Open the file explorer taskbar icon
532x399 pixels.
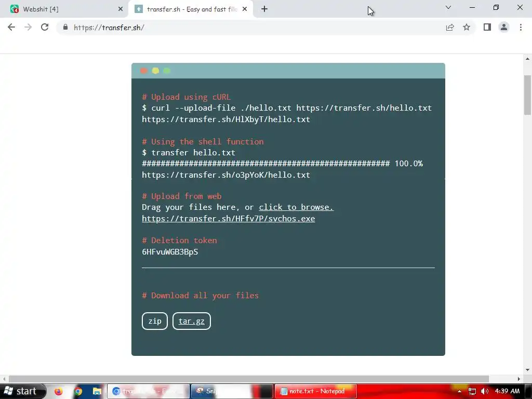click(x=97, y=391)
